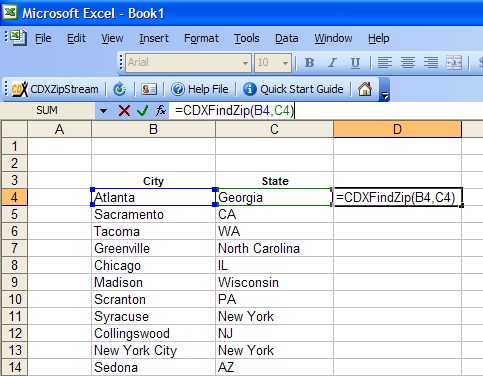Click the refresh icon in CDXZipStream toolbar

(x=120, y=89)
